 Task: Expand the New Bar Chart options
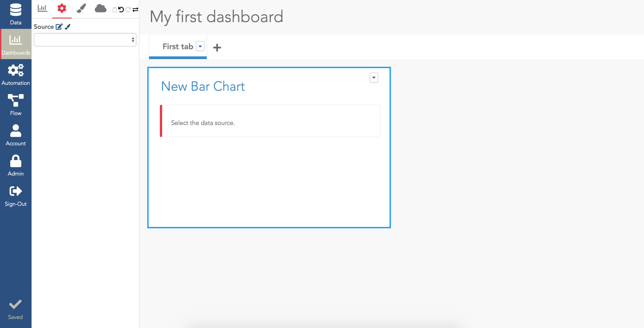374,77
